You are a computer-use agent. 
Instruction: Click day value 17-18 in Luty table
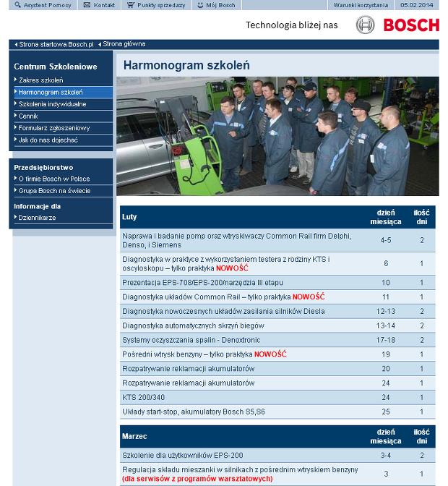click(x=386, y=340)
